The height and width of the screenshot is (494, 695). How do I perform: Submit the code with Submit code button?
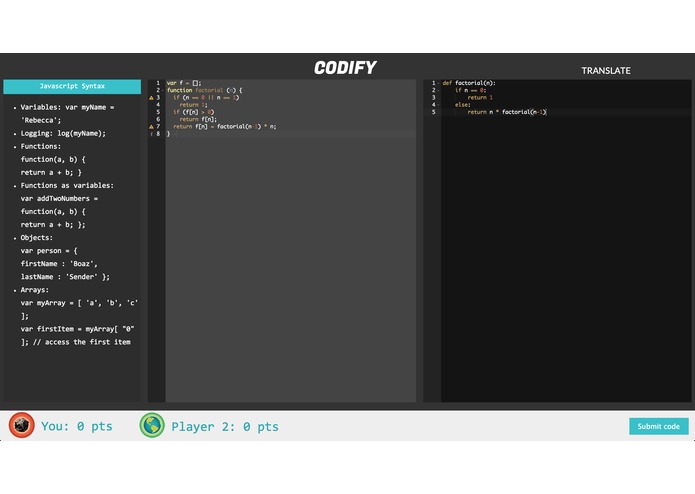click(x=659, y=426)
